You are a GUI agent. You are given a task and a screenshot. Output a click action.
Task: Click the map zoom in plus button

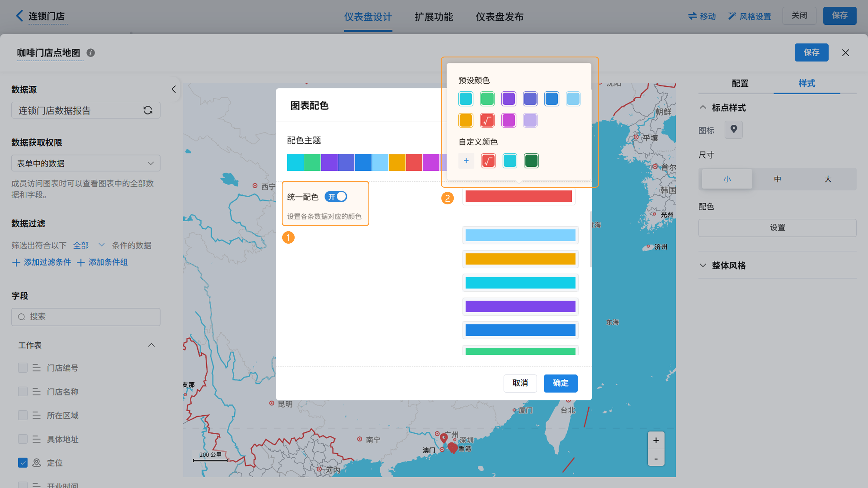656,440
